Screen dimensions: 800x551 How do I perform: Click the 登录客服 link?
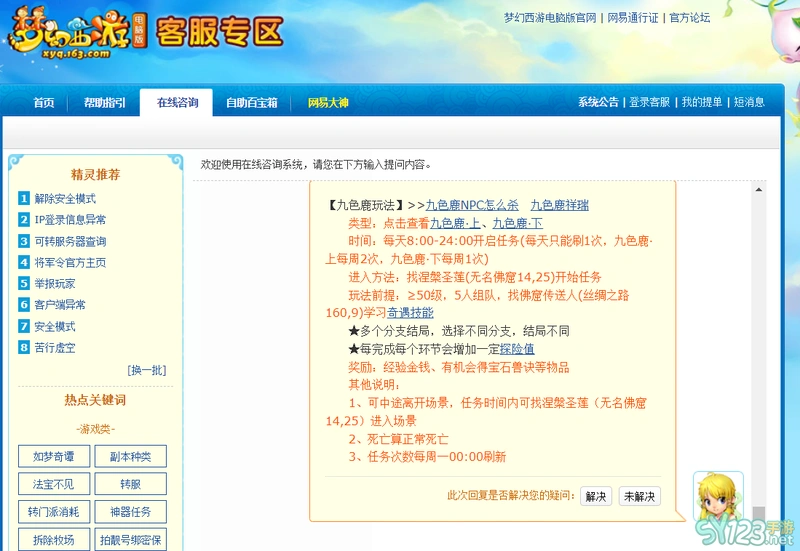[x=649, y=102]
